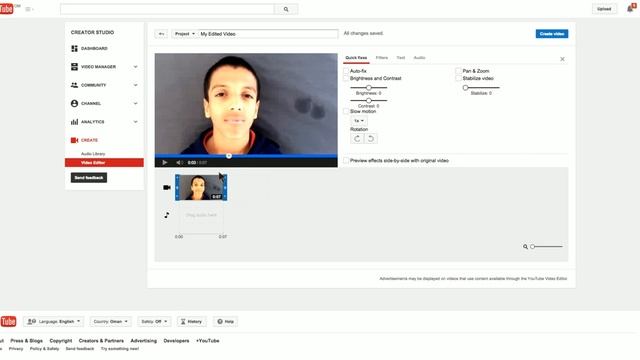Open the slow motion 1x speed dropdown
This screenshot has height=360, width=640.
[x=359, y=121]
